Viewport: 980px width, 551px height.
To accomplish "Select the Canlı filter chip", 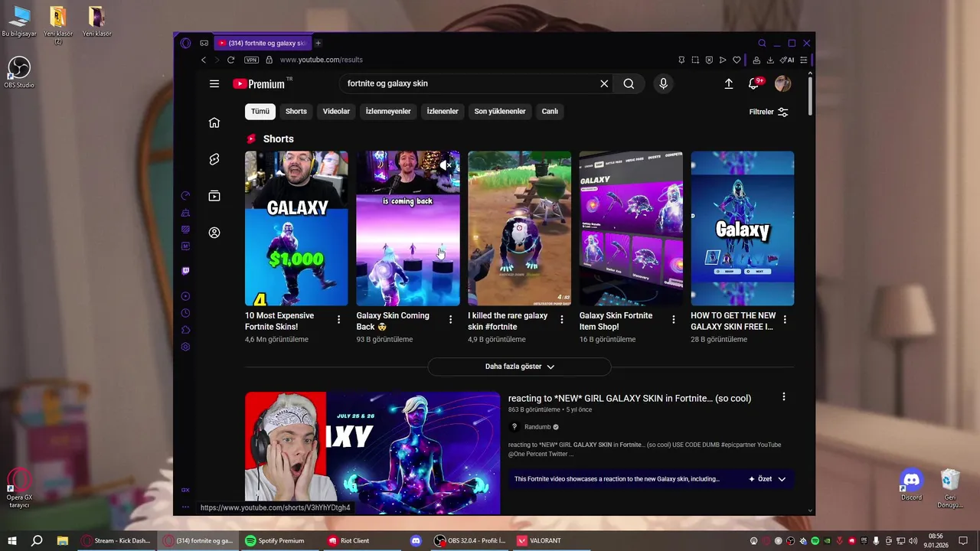I will click(550, 112).
